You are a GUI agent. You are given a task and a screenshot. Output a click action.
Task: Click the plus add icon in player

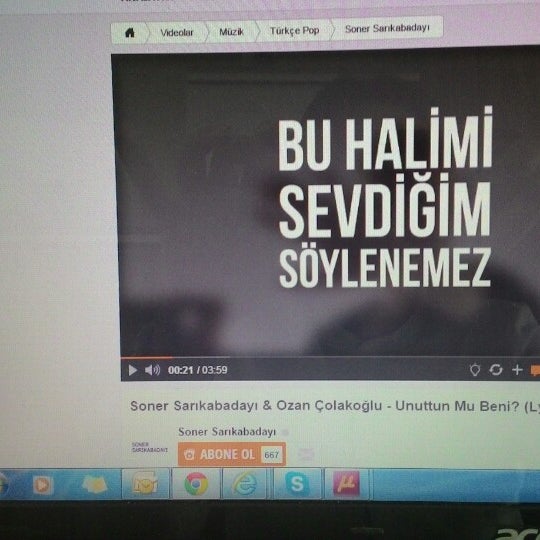coord(517,370)
